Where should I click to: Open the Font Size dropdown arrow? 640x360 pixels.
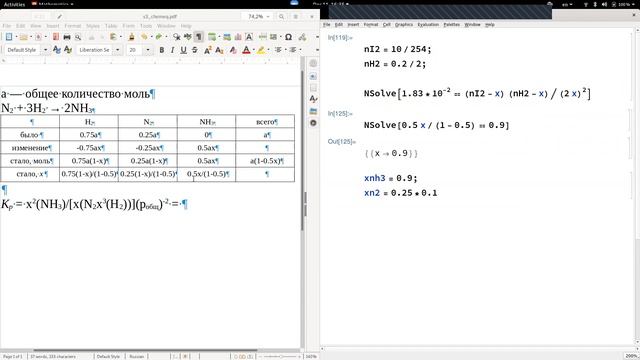148,50
